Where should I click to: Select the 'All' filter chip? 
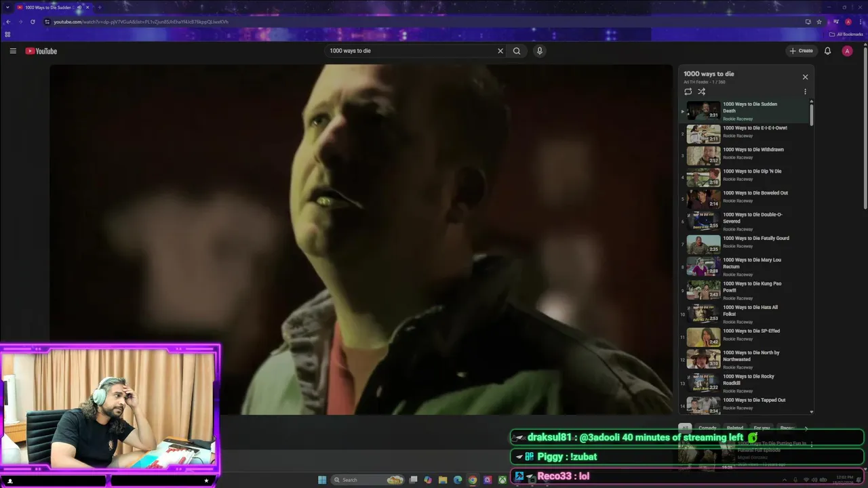685,428
